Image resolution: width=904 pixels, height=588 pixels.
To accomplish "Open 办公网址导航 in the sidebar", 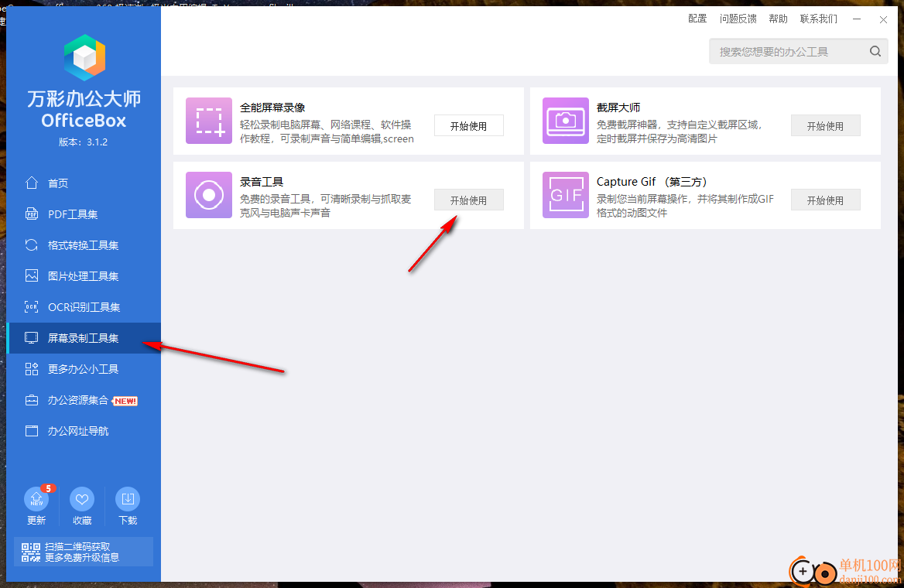I will (84, 431).
